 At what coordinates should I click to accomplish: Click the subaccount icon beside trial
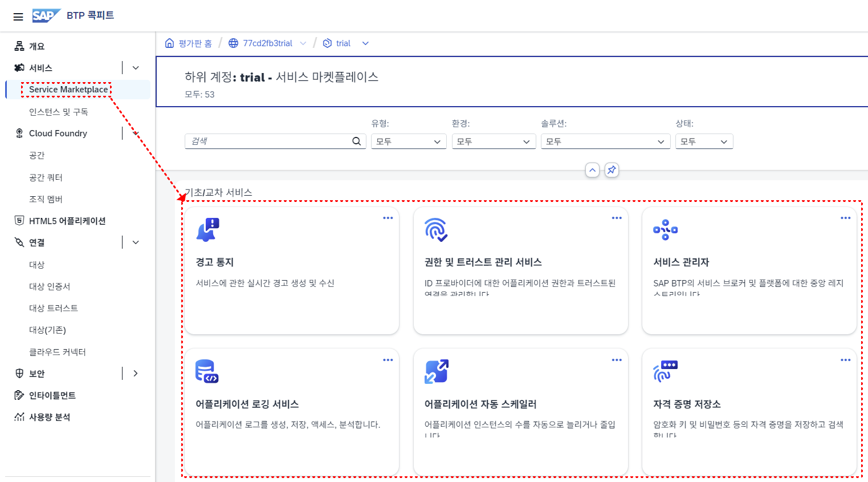[x=327, y=43]
